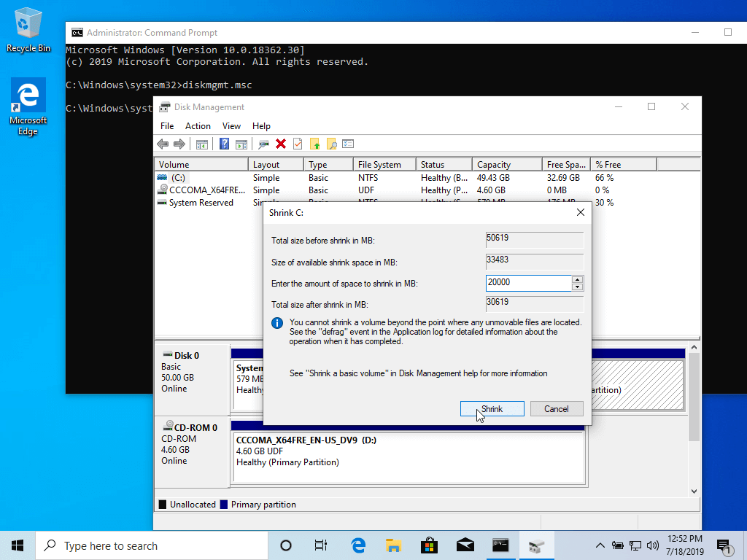Screen dimensions: 747x560
Task: Click the properties checklist toolbar icon
Action: tap(348, 143)
